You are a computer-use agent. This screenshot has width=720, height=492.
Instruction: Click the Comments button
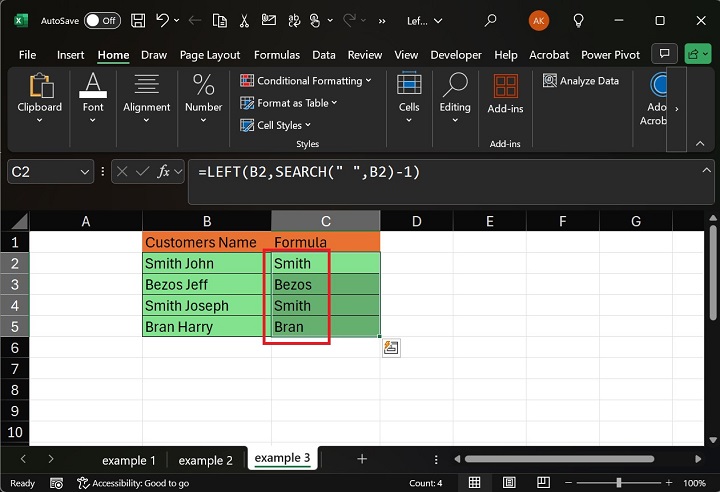tap(662, 54)
